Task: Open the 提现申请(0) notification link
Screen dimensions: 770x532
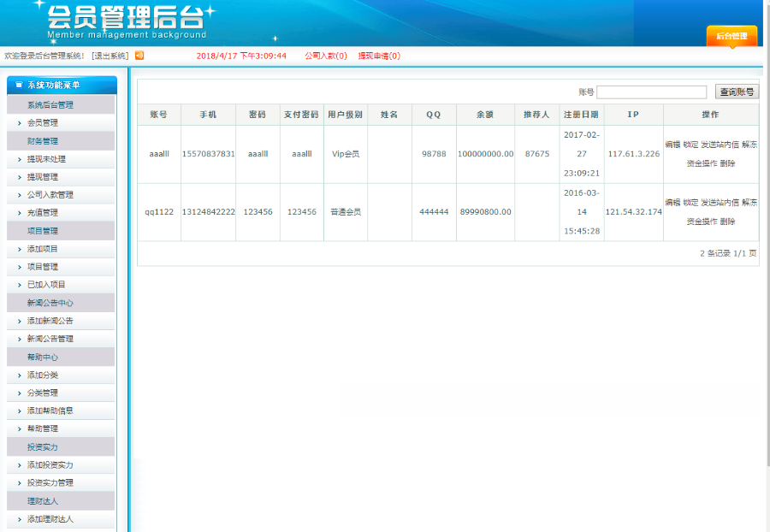Action: 379,56
